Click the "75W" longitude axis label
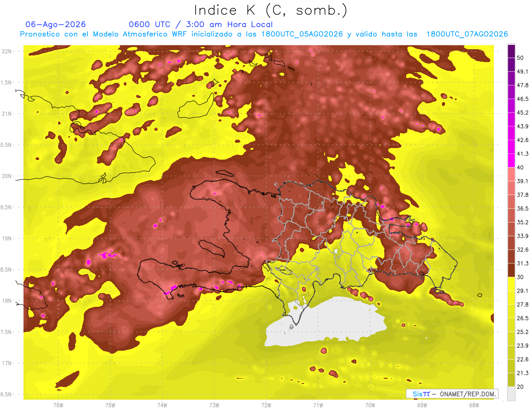 point(110,405)
